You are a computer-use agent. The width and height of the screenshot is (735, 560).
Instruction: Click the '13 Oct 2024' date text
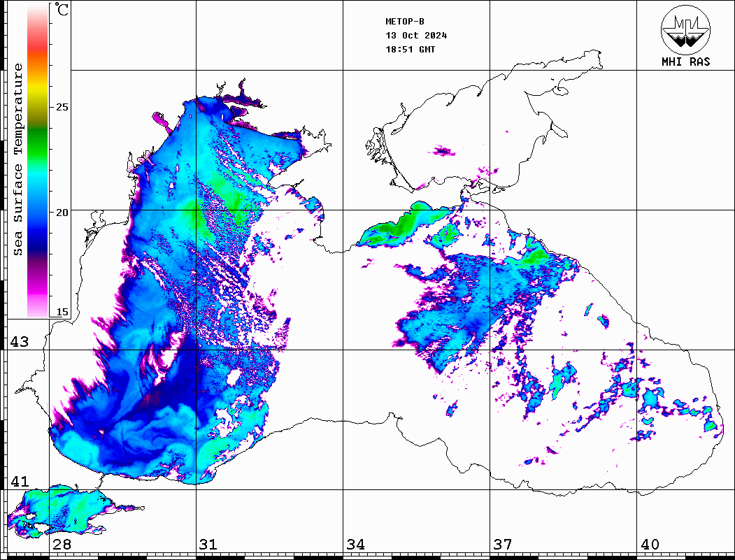416,36
